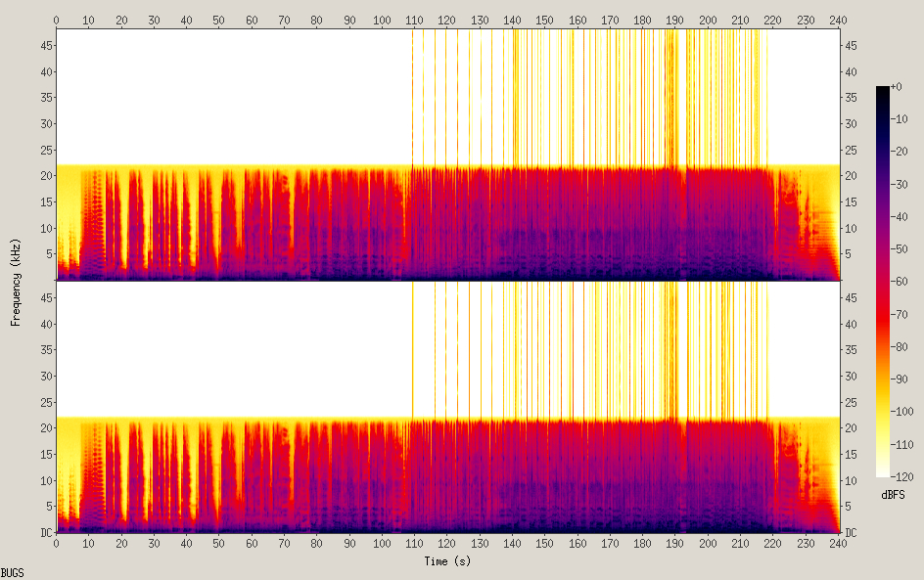Screen dimensions: 924x580
Task: Click the vertical color gradient bar
Action: point(883,282)
